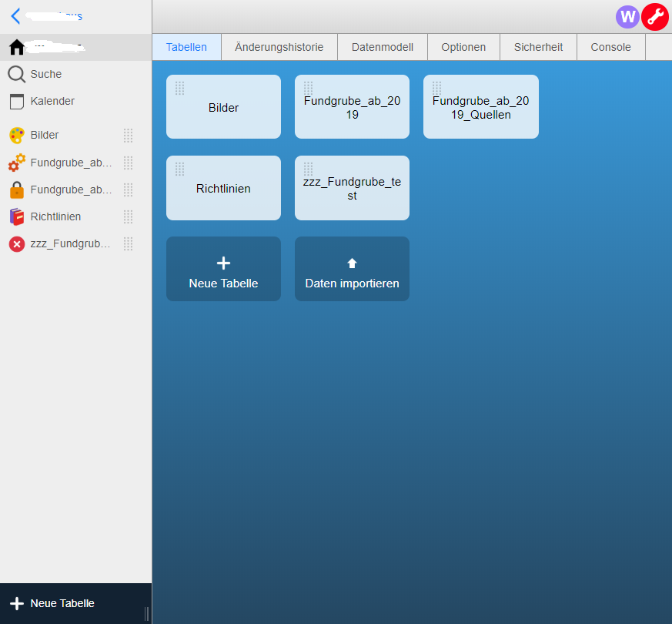
Task: Select Bilder palette icon in sidebar
Action: pos(17,136)
